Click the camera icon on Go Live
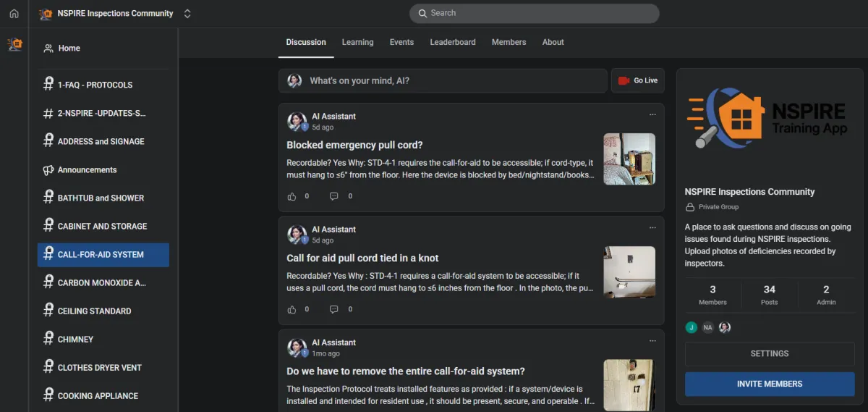 pyautogui.click(x=624, y=80)
